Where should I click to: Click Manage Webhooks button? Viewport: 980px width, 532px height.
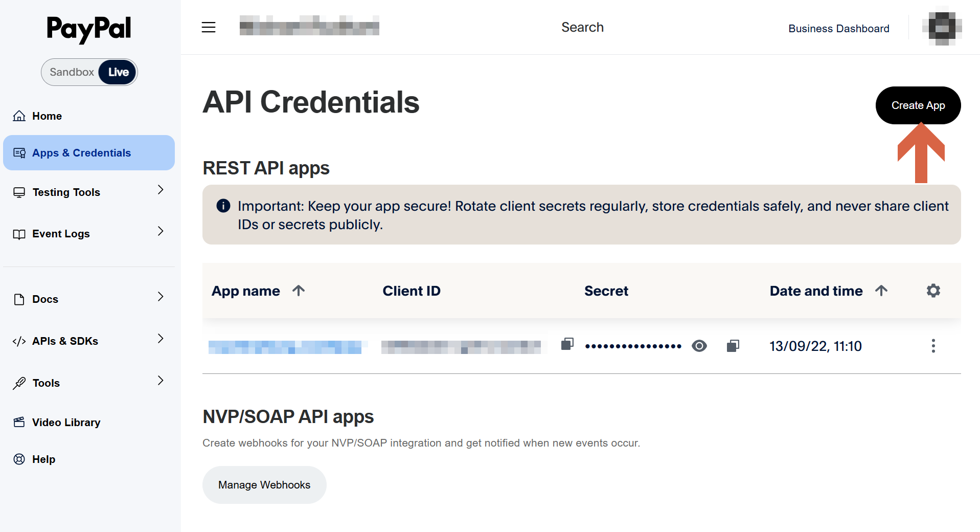(264, 485)
